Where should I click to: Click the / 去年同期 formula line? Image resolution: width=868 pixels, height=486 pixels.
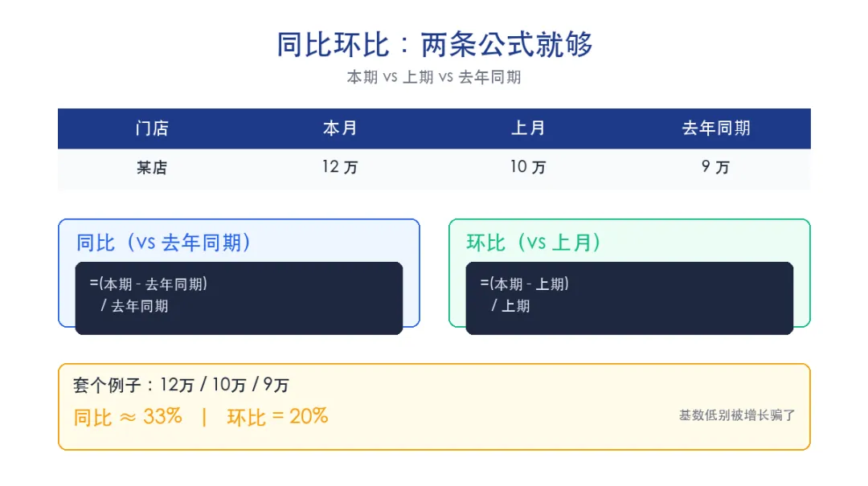tap(134, 305)
